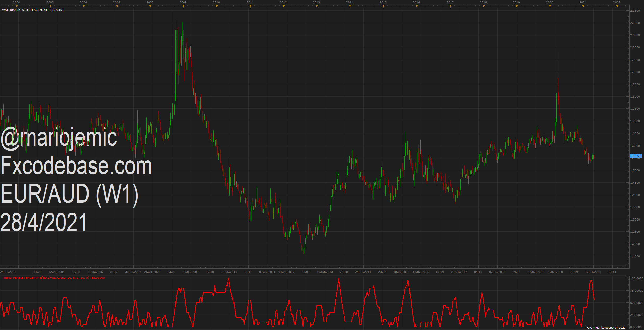Click the FXCM Marketscope © 2021 copyright text

tap(606, 328)
